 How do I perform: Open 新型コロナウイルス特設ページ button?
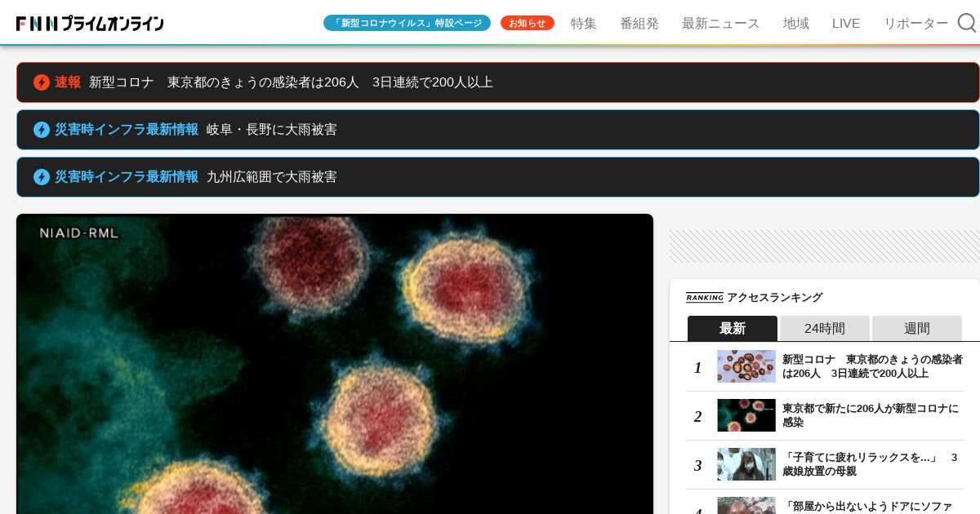pos(407,23)
